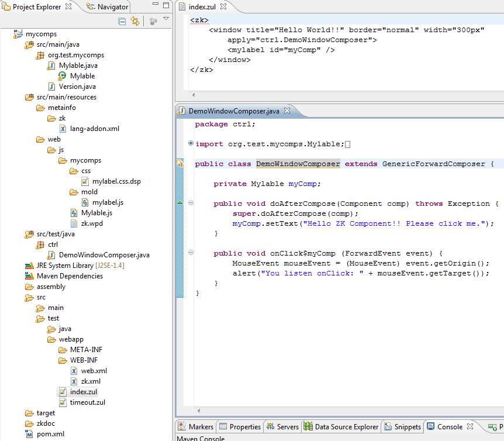This screenshot has width=504, height=441.
Task: Select the mycomps project node
Action: click(x=41, y=34)
